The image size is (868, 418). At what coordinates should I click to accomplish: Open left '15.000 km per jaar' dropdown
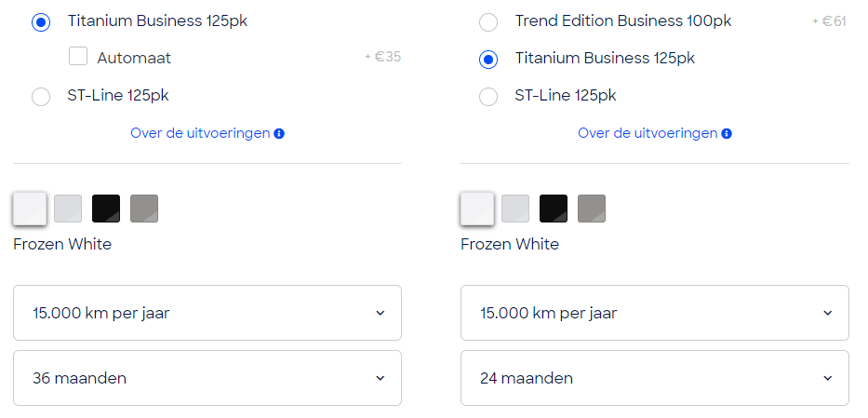[207, 313]
